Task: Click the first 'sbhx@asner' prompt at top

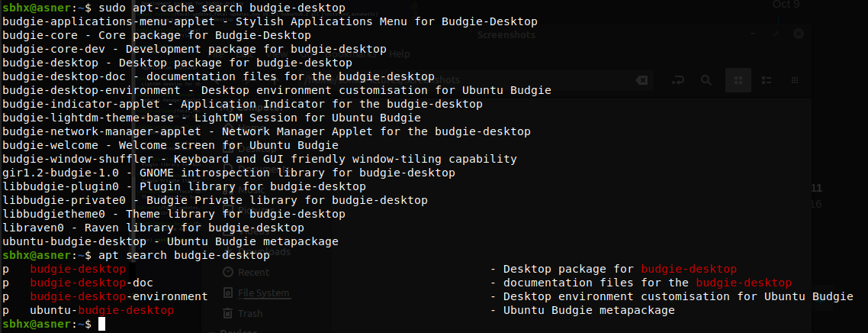Action: pos(37,8)
